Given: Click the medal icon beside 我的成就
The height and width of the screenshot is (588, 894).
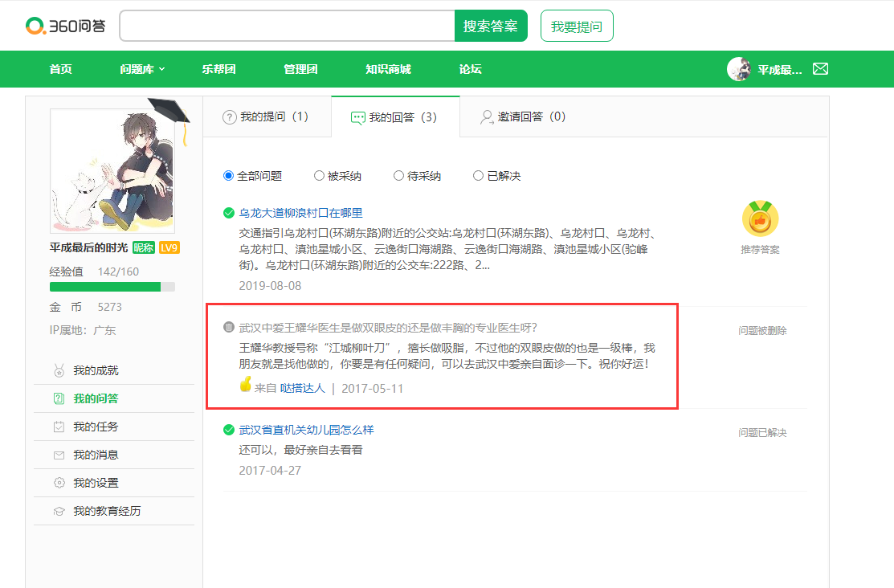Looking at the screenshot, I should tap(59, 370).
